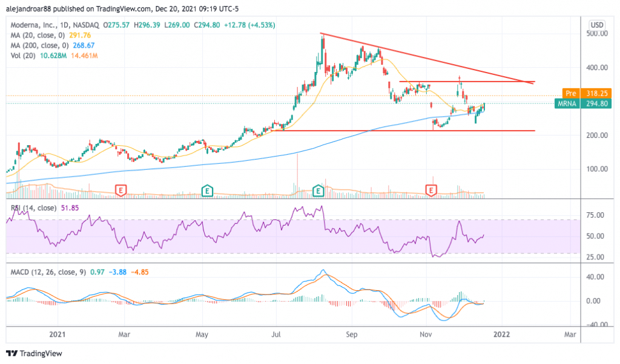The height and width of the screenshot is (364, 620).
Task: Click the green MRNA 294.80 price tag
Action: click(x=583, y=103)
